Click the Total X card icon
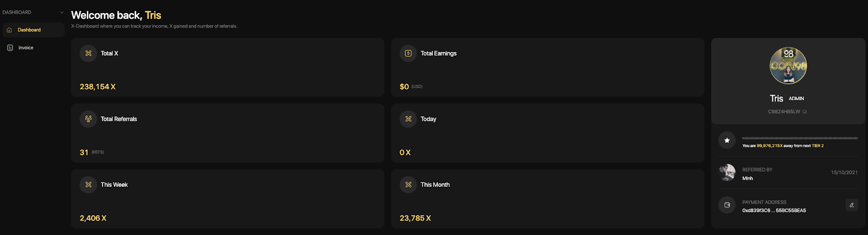The image size is (868, 235). (x=88, y=53)
